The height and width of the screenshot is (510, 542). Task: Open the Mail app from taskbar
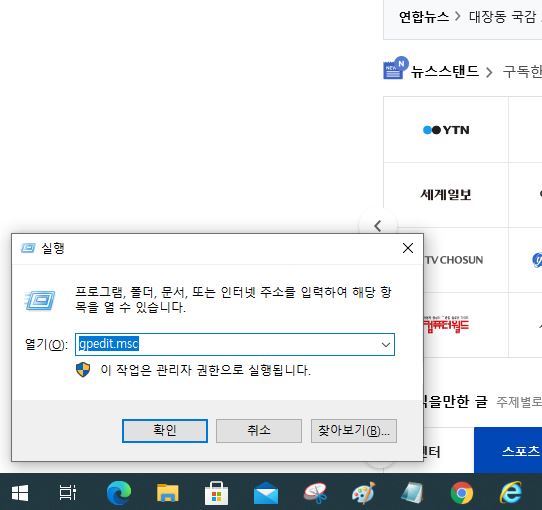(x=266, y=493)
